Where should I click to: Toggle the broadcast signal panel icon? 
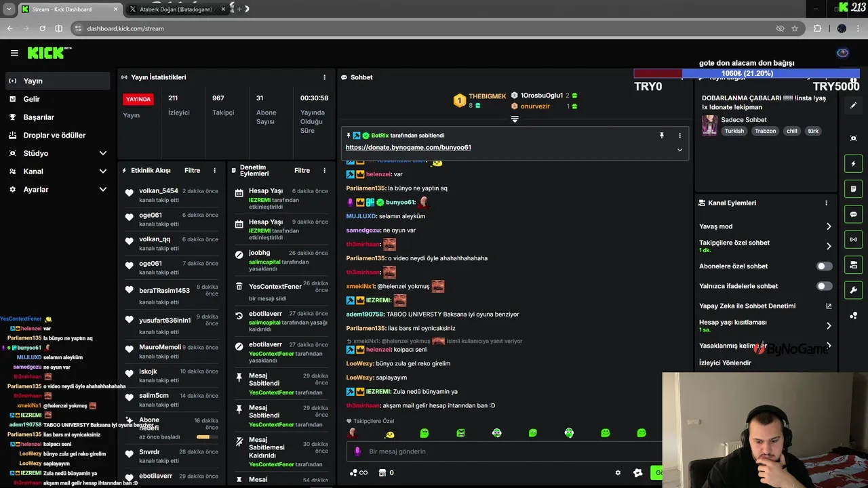(853, 239)
